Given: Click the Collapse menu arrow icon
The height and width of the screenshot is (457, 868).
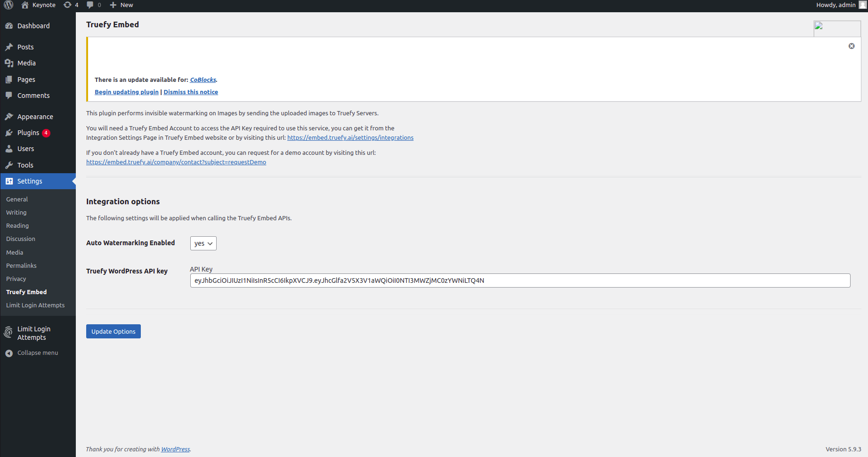Looking at the screenshot, I should pos(9,353).
